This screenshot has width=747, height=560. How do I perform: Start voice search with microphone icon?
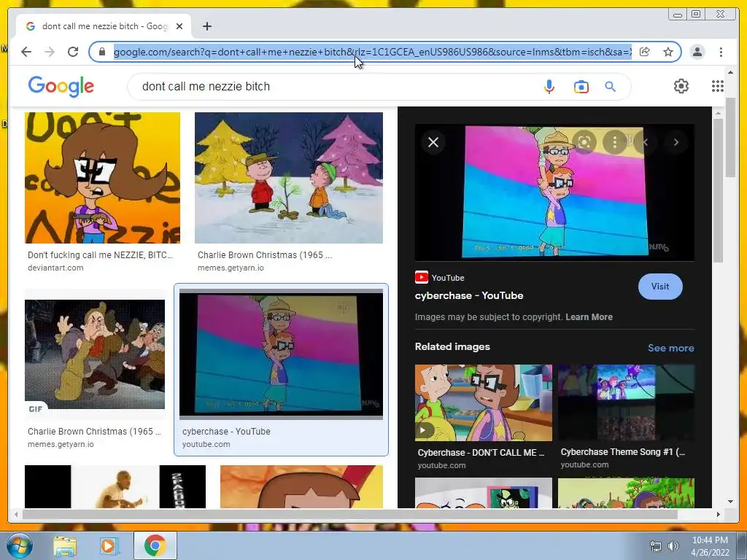[549, 86]
